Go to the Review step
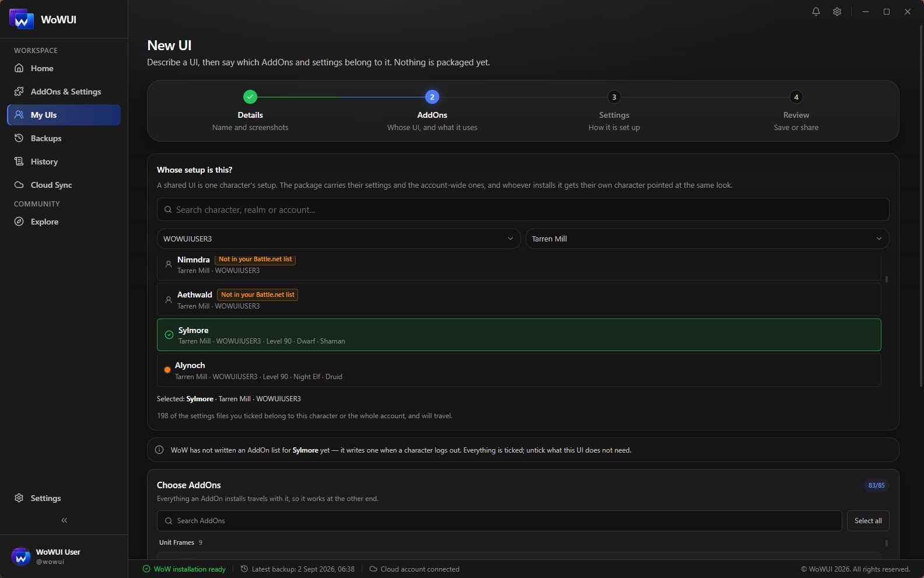The width and height of the screenshot is (924, 578). pyautogui.click(x=796, y=111)
